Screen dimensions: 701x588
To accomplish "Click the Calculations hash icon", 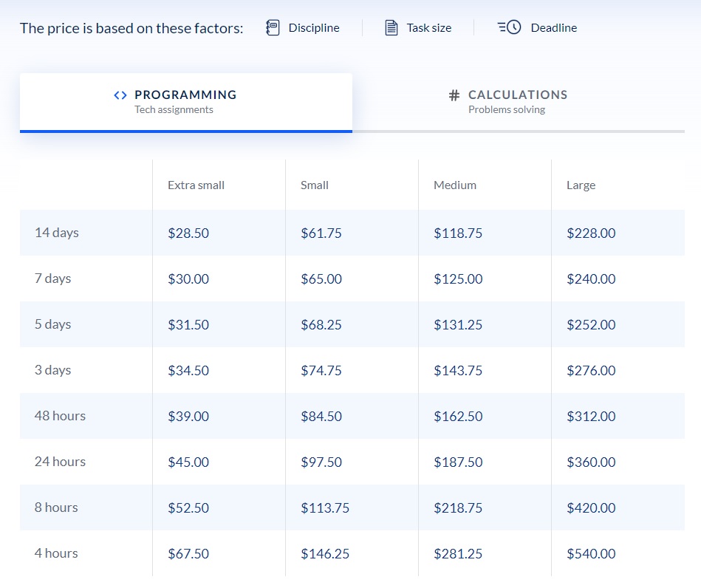I will (x=454, y=95).
